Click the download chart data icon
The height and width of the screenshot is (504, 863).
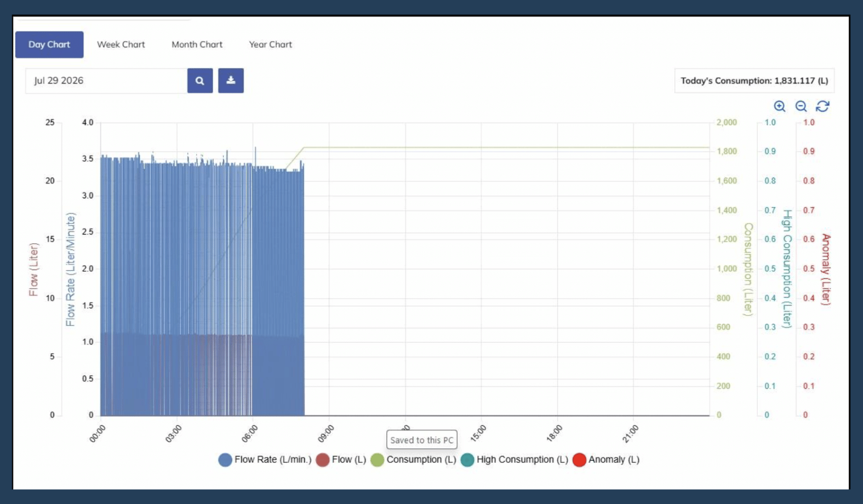(x=231, y=81)
